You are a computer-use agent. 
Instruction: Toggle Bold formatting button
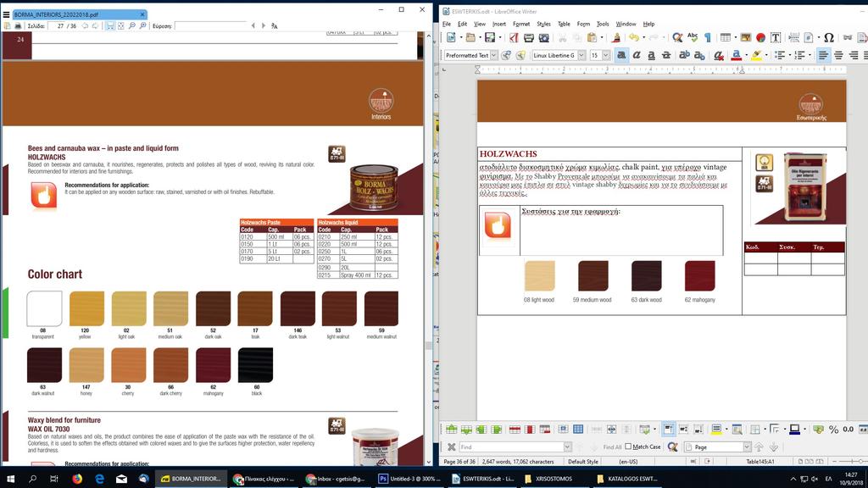coord(621,55)
